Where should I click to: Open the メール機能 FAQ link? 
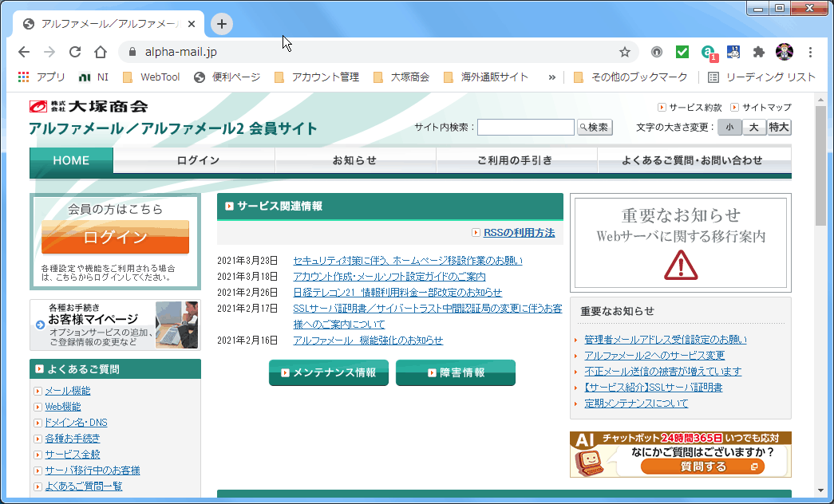click(x=68, y=391)
